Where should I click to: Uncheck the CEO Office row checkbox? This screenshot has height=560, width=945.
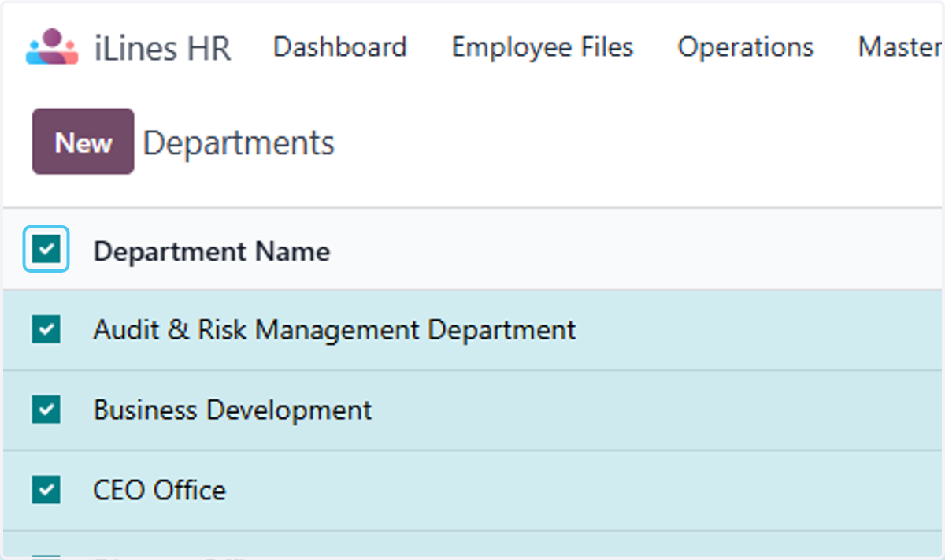click(46, 490)
